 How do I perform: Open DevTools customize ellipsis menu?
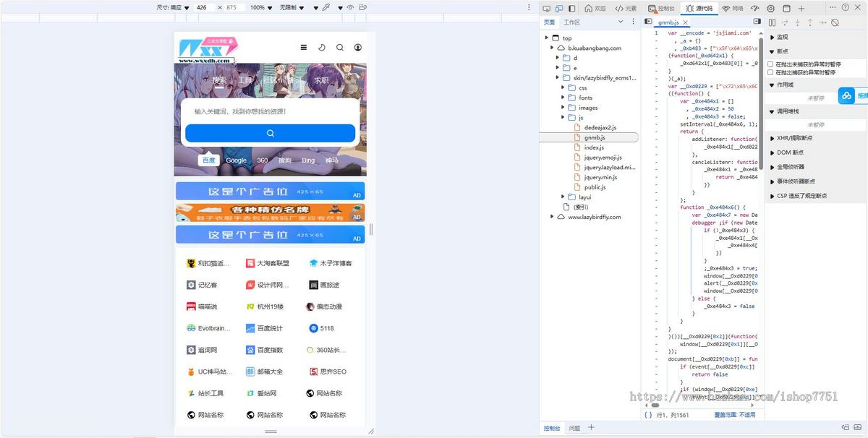click(x=831, y=7)
